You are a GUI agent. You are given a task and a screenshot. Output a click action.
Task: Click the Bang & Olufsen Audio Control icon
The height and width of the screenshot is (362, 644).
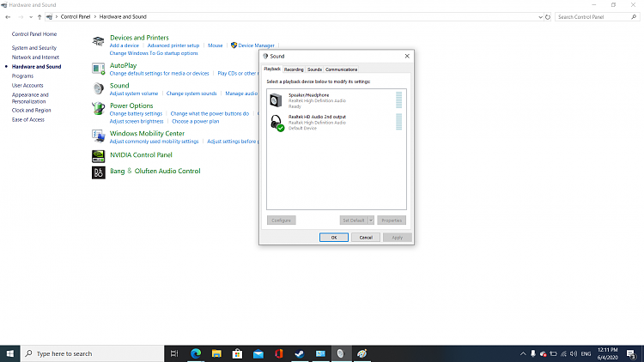[x=99, y=172]
